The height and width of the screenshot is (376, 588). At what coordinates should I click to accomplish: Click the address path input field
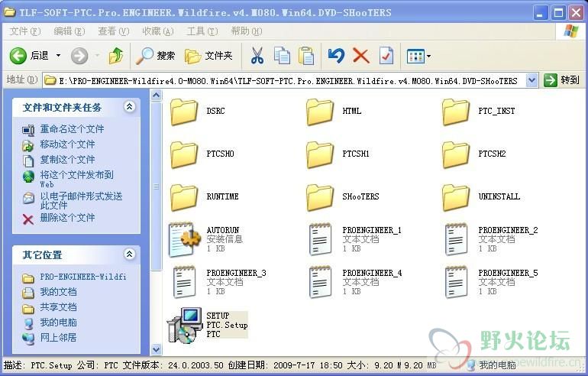click(x=284, y=80)
